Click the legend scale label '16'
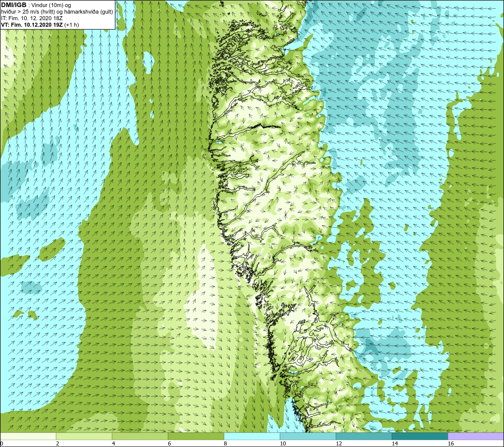Image resolution: width=504 pixels, height=447 pixels. pos(450,444)
